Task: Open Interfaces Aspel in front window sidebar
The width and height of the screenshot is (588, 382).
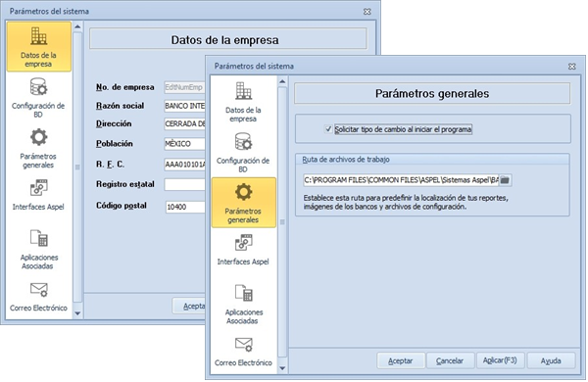Action: point(243,250)
